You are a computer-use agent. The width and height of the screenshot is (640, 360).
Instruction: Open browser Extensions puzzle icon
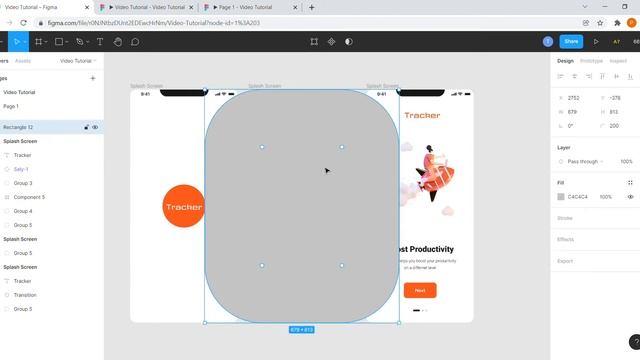pyautogui.click(x=617, y=23)
